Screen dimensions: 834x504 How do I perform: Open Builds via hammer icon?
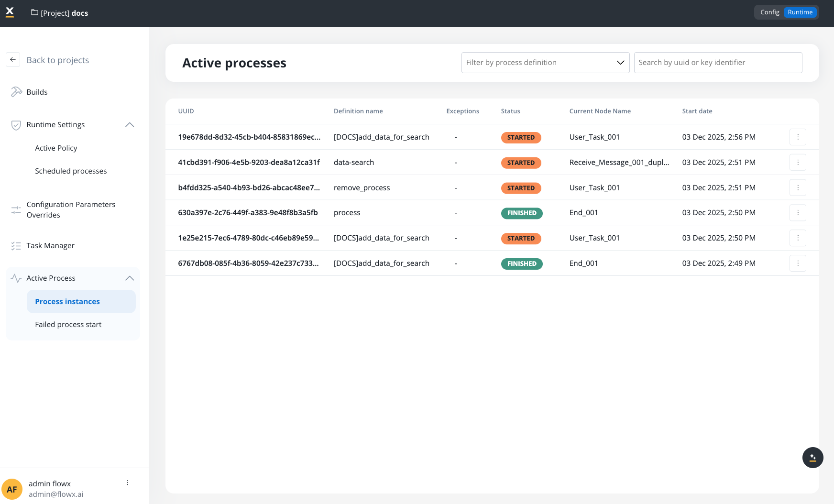click(16, 92)
